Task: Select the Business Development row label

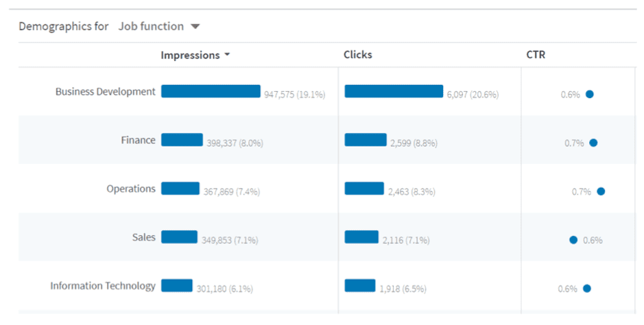Action: 106,92
